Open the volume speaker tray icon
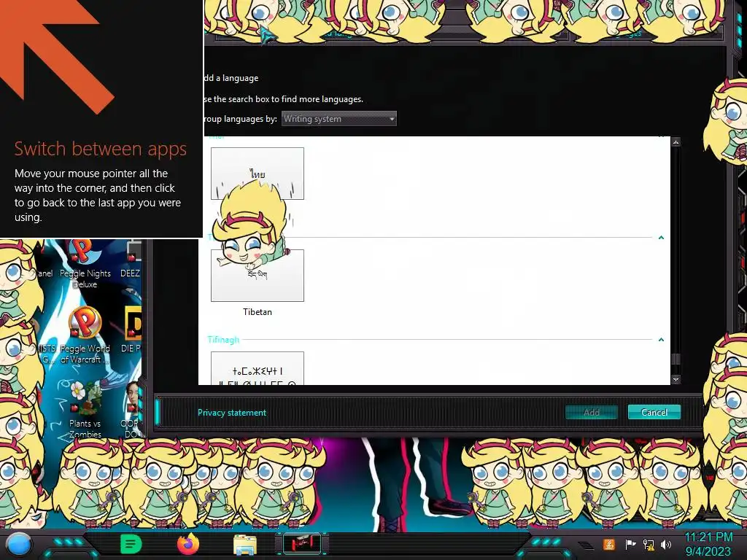 666,544
